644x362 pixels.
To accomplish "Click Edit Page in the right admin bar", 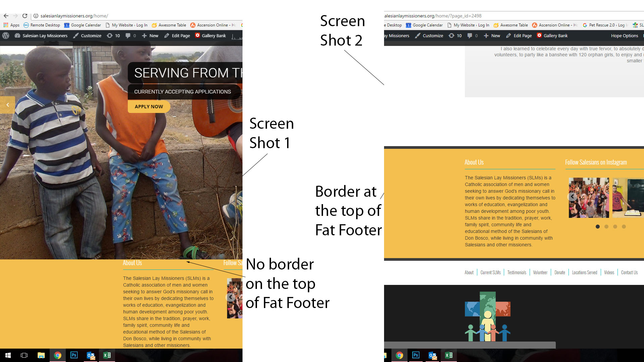I will [519, 36].
